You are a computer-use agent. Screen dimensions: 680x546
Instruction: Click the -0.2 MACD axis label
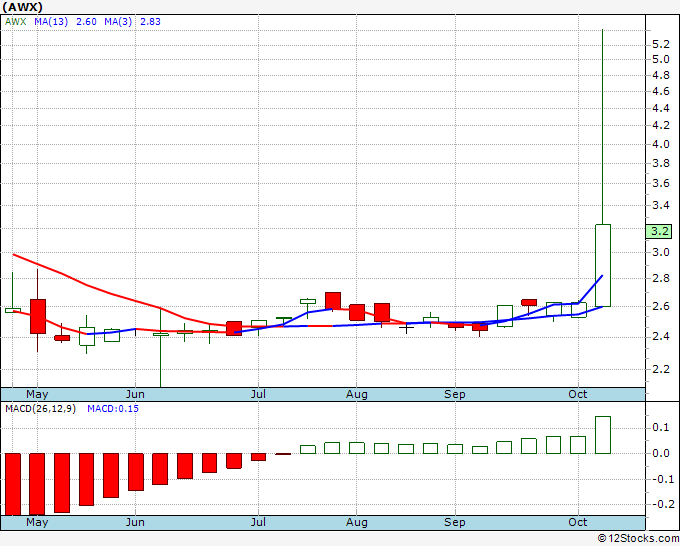click(x=660, y=504)
